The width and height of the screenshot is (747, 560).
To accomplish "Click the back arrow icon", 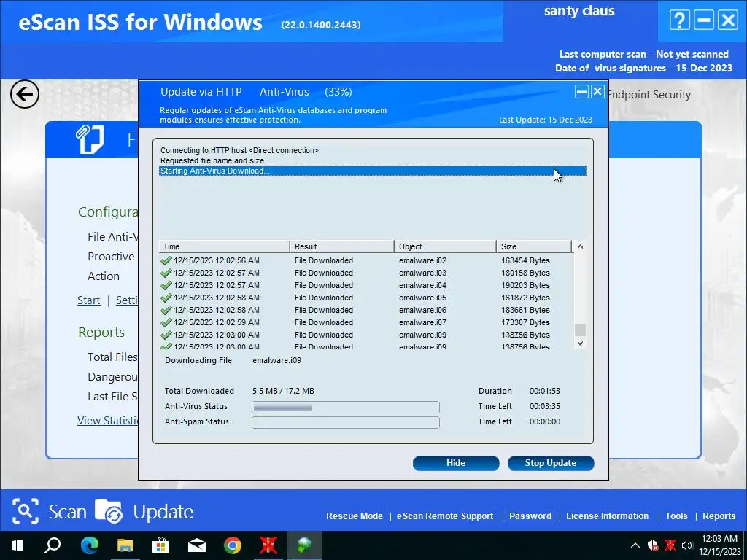I will click(x=24, y=94).
